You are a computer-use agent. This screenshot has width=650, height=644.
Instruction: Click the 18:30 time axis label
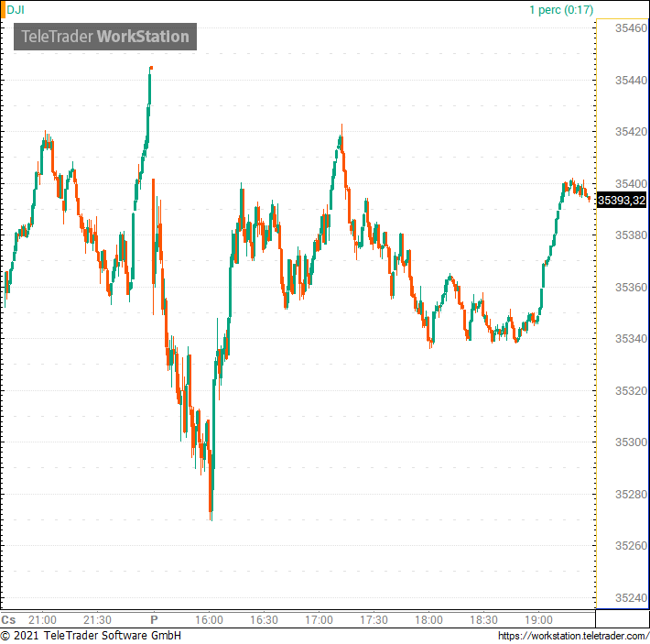(x=483, y=620)
